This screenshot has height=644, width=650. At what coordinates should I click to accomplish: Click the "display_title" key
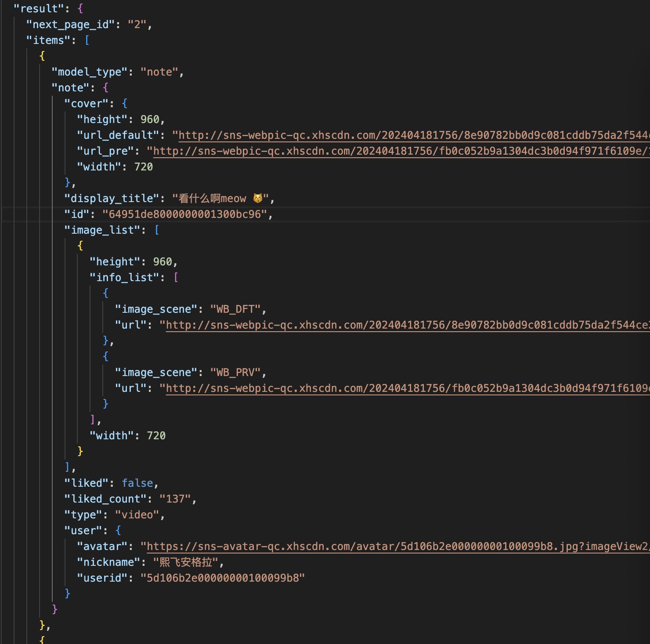(x=112, y=199)
